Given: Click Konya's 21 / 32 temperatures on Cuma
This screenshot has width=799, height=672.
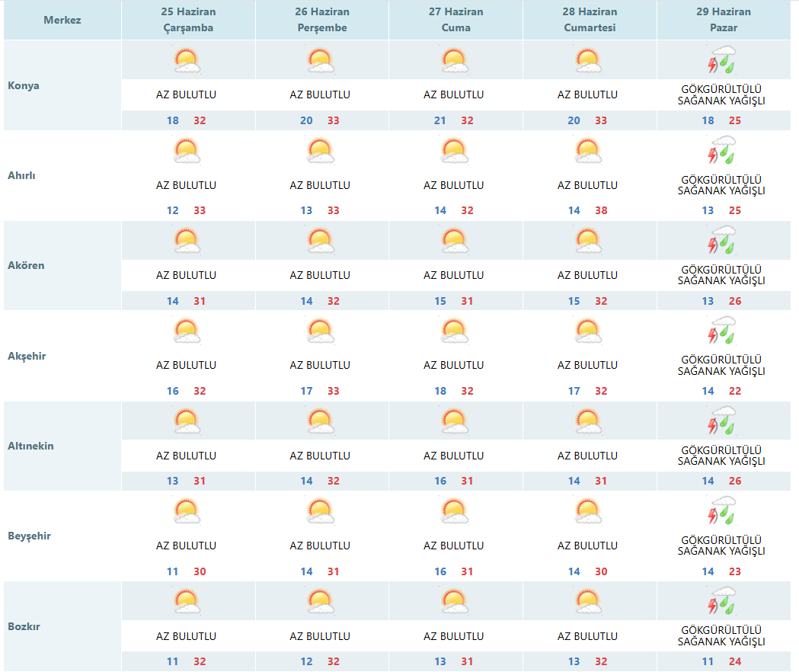Looking at the screenshot, I should (453, 121).
